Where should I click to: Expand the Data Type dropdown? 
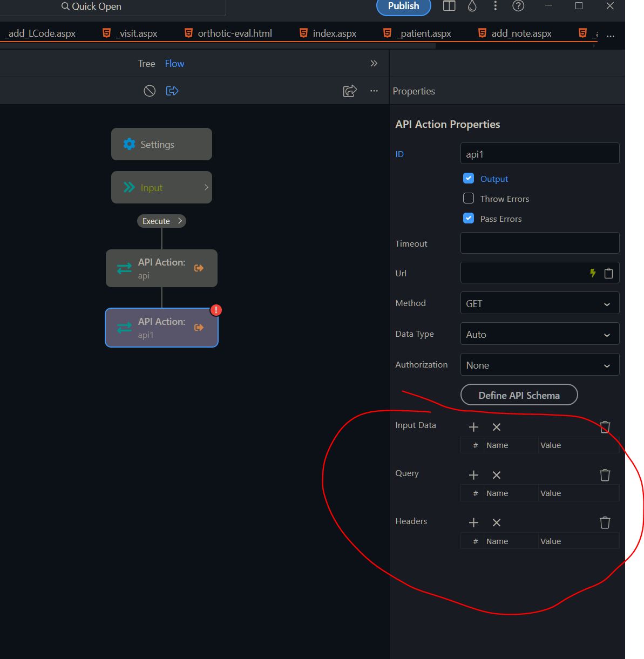pos(539,335)
